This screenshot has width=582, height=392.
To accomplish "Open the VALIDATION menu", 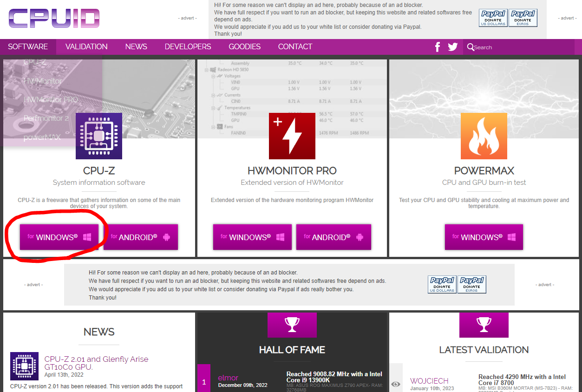I will [86, 46].
